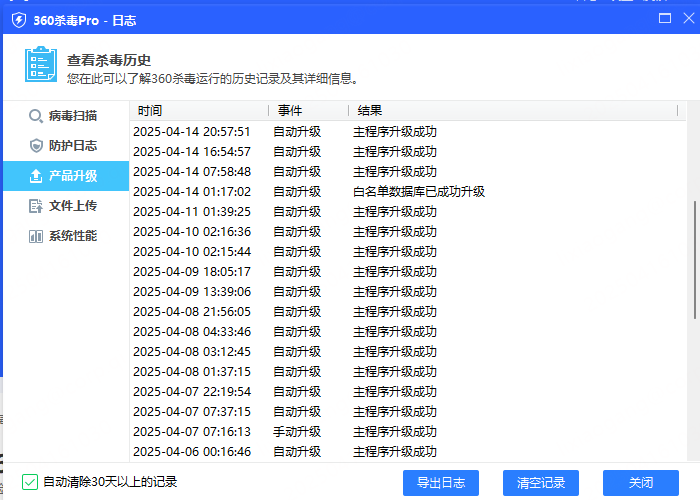The width and height of the screenshot is (700, 500).
Task: Click the document icon beside 文件上传
Action: pyautogui.click(x=36, y=206)
